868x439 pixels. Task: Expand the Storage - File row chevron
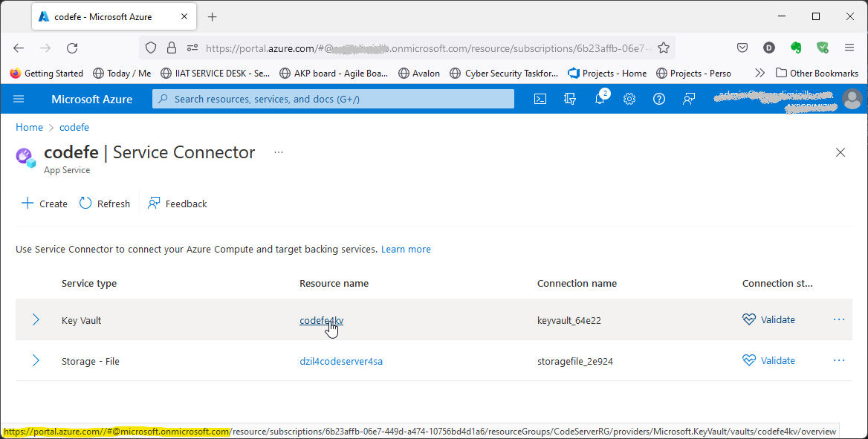pyautogui.click(x=35, y=360)
